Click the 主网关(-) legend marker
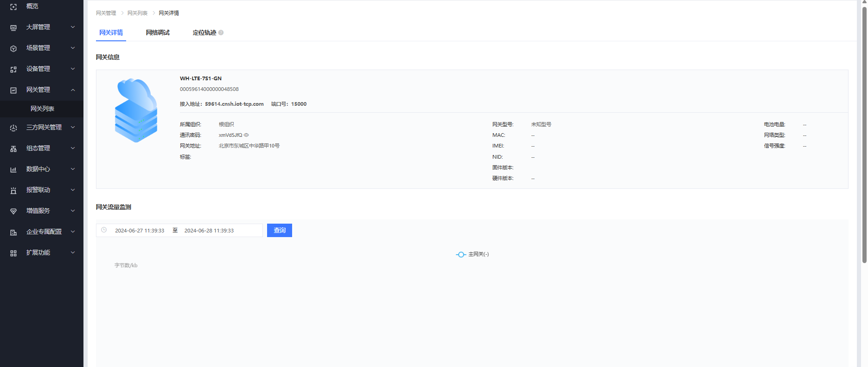The image size is (868, 367). [x=461, y=254]
